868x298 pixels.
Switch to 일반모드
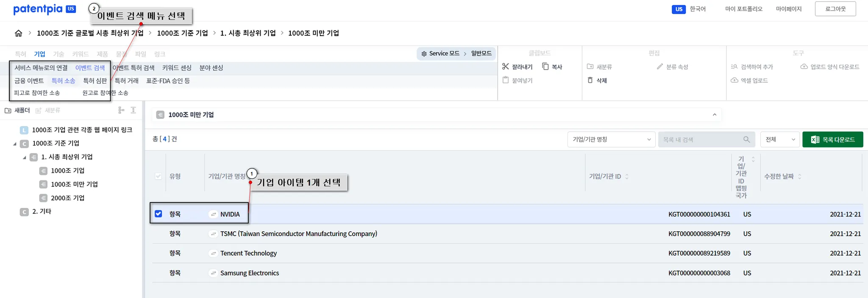click(x=481, y=53)
